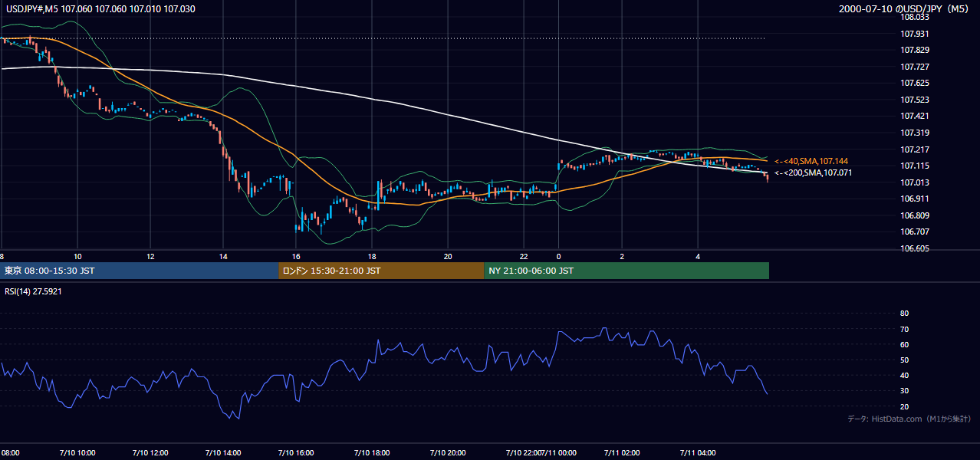Select the ロンドン 15:30-21:00 JST session bar
Image resolution: width=980 pixels, height=460 pixels.
381,271
